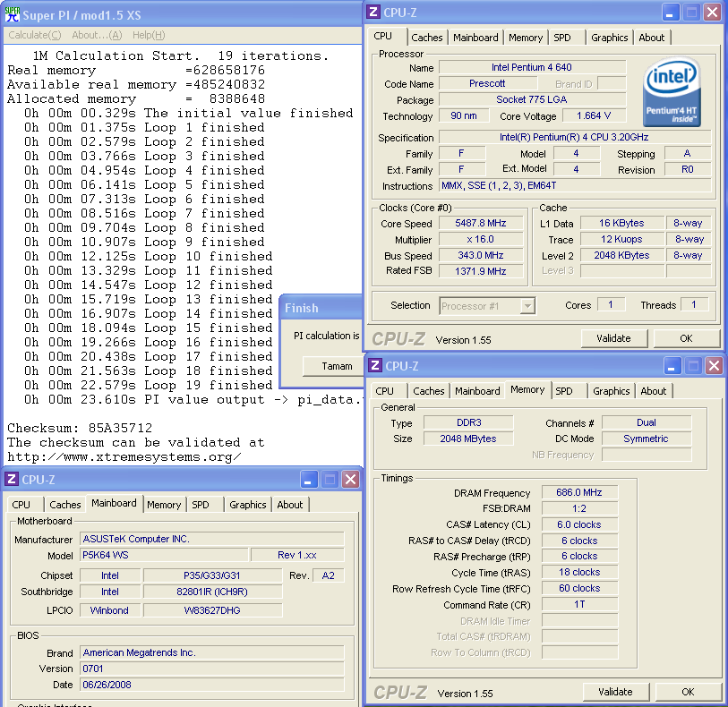The width and height of the screenshot is (728, 707).
Task: Click the Core Speed 5487.8 MHz value
Action: coord(481,223)
